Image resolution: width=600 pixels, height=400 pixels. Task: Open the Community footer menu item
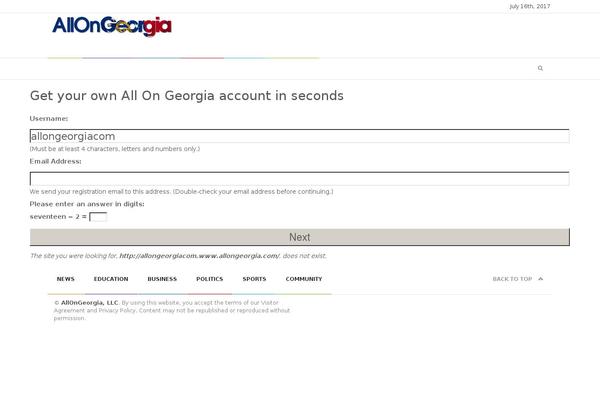[304, 279]
